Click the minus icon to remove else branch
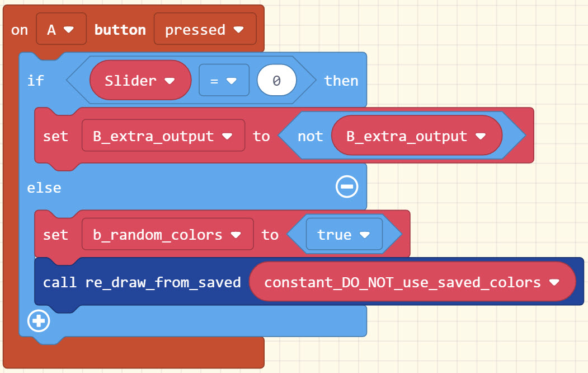Screen dimensions: 588x373 pos(347,186)
